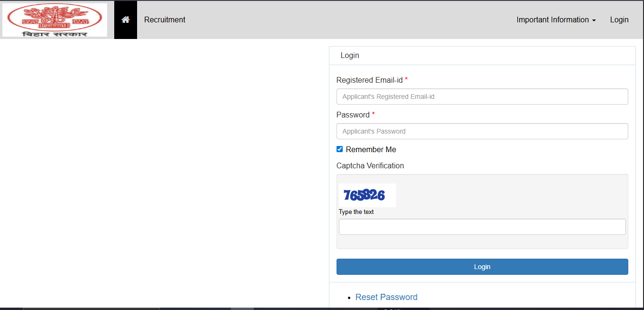Viewport: 644px width, 310px height.
Task: Expand the Important Information dropdown
Action: coord(556,20)
